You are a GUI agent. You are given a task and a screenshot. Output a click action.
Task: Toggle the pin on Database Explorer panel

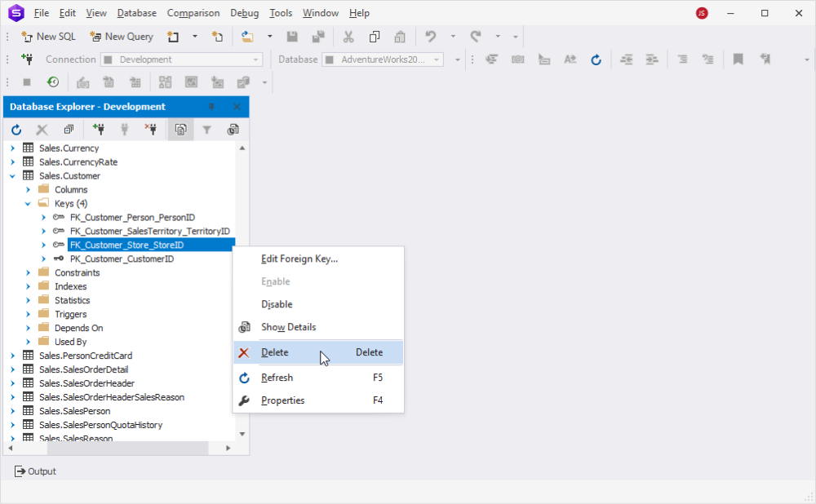coord(211,107)
